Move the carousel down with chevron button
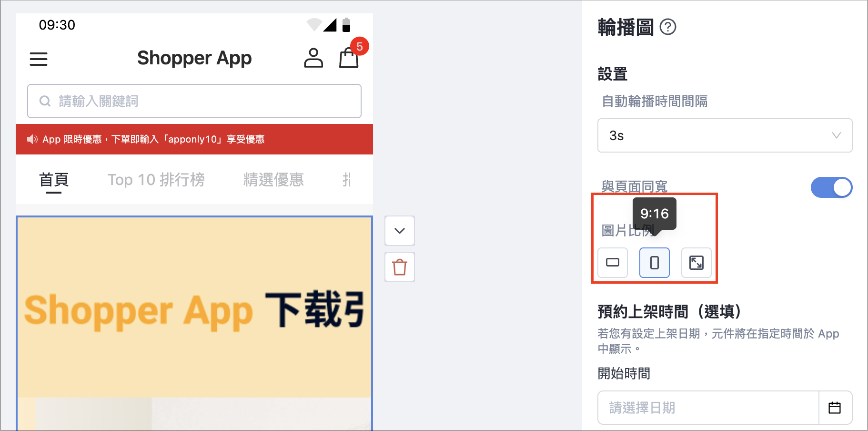 [x=400, y=231]
